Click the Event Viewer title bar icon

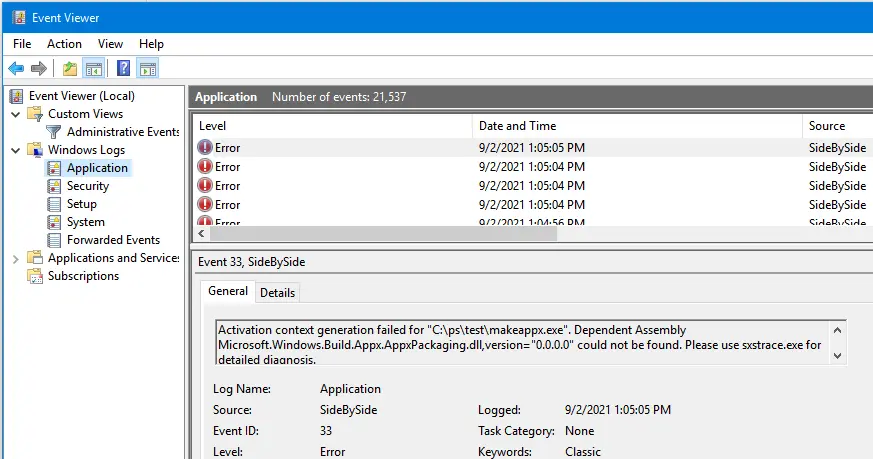pyautogui.click(x=19, y=18)
